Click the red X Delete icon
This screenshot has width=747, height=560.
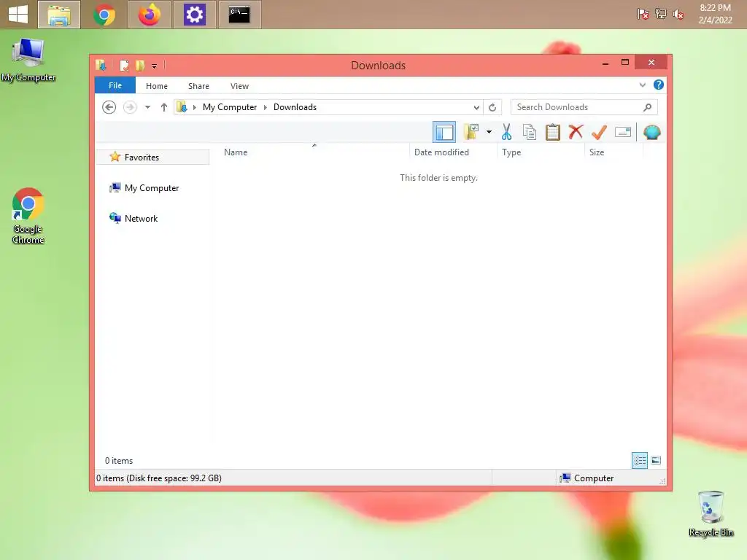coord(576,131)
